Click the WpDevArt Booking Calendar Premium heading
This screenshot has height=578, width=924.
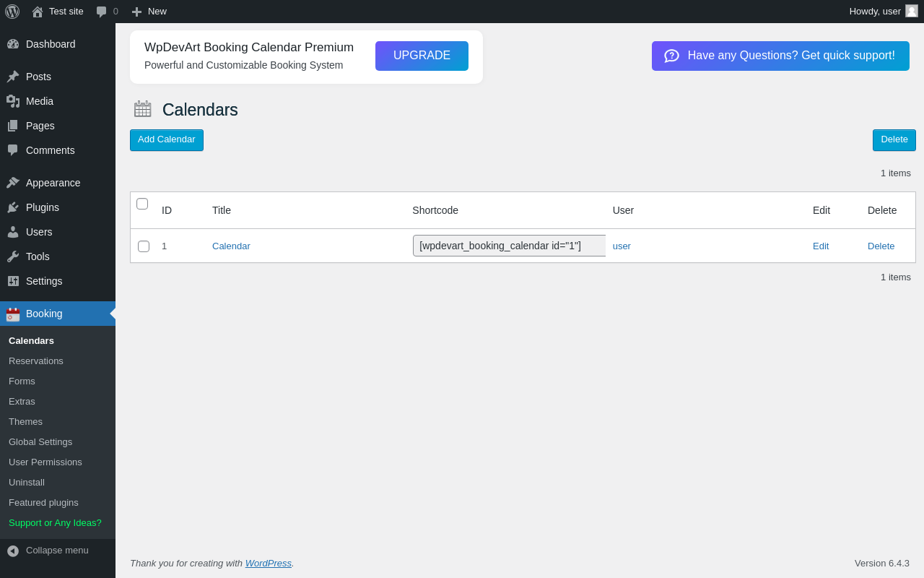pos(249,47)
